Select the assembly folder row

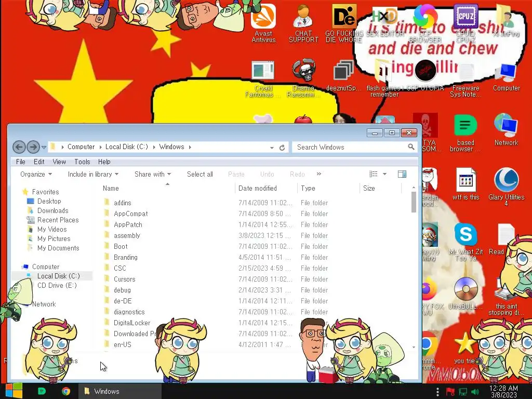tap(217, 235)
